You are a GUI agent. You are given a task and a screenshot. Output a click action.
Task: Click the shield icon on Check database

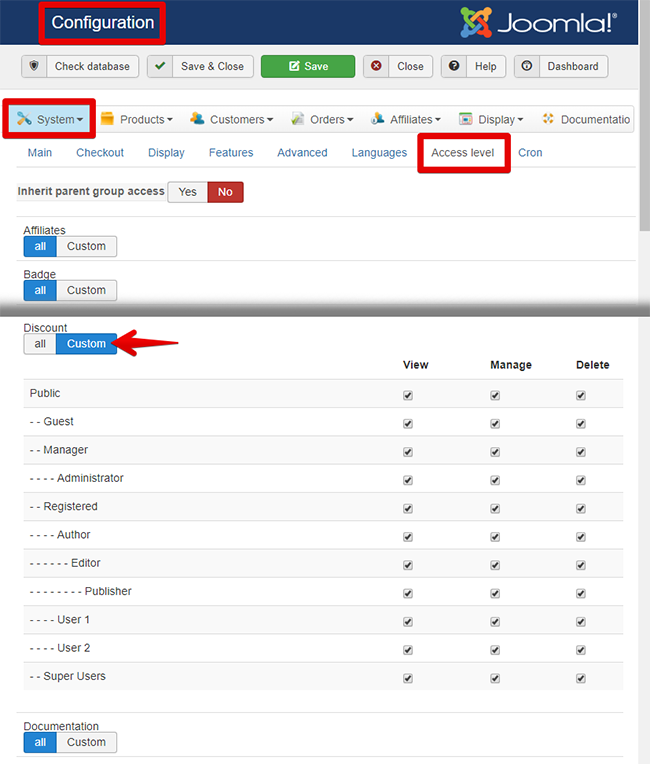click(34, 66)
